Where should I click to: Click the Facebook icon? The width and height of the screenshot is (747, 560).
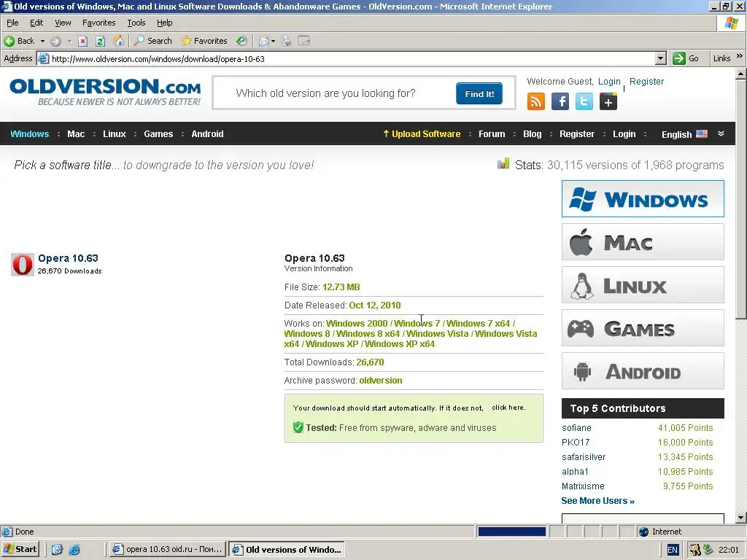(x=560, y=101)
